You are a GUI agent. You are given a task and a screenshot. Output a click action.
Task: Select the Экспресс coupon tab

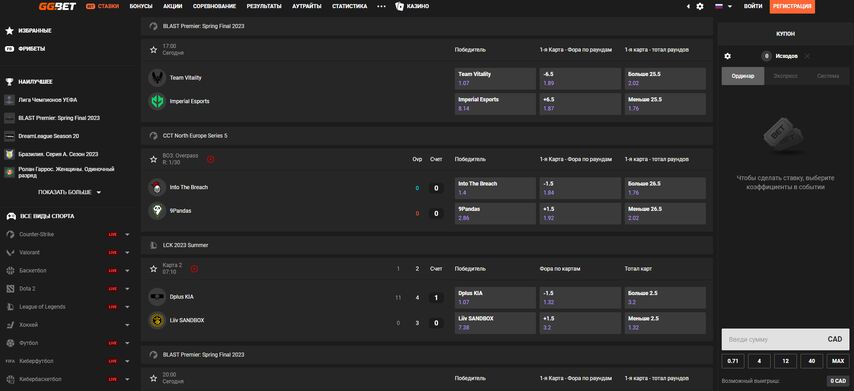(786, 76)
